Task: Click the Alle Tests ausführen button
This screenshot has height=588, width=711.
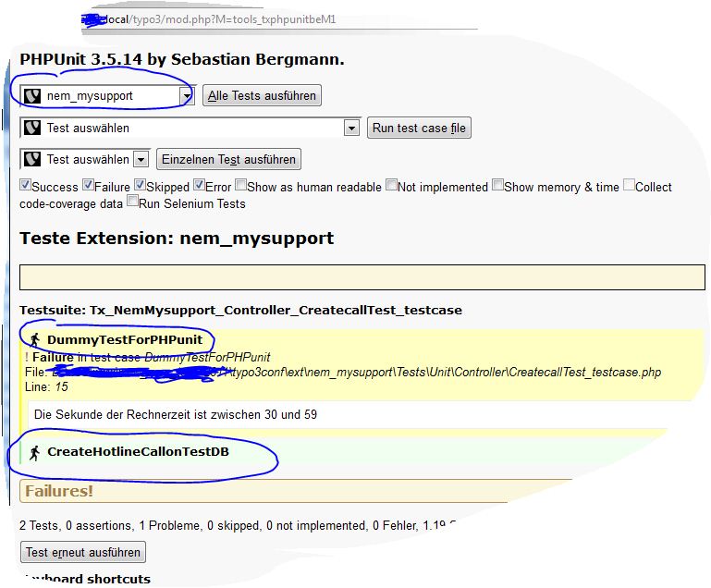Action: pos(262,95)
